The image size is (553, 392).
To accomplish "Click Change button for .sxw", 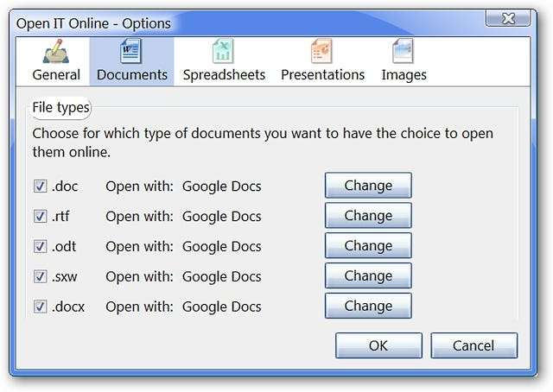I will pyautogui.click(x=368, y=276).
